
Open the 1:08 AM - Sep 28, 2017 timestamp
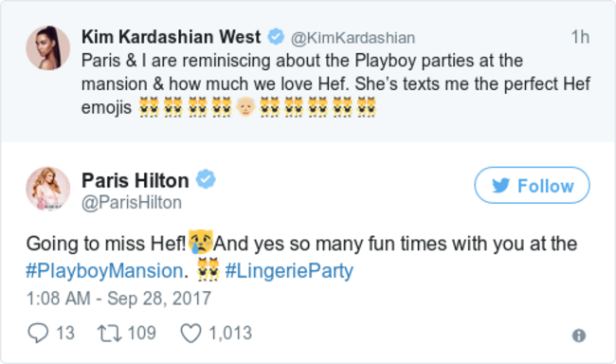click(x=118, y=299)
